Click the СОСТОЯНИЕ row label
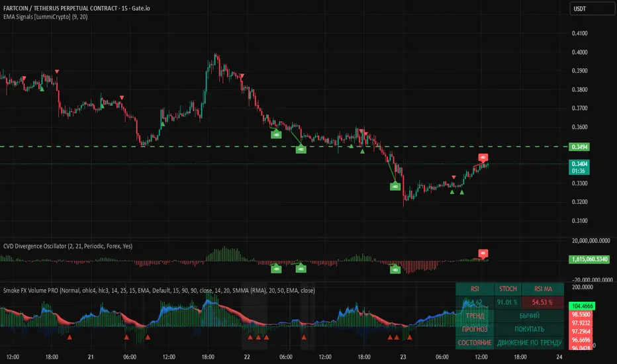 click(475, 343)
